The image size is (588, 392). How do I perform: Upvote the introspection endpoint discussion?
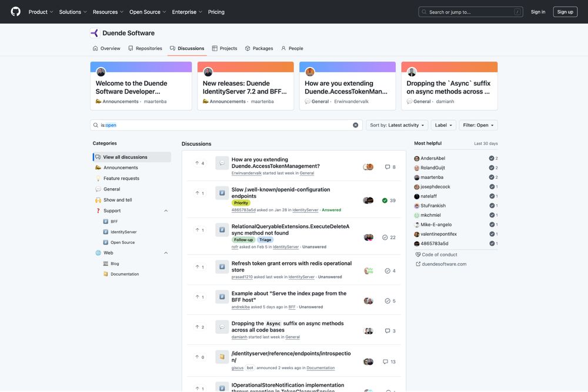click(199, 357)
